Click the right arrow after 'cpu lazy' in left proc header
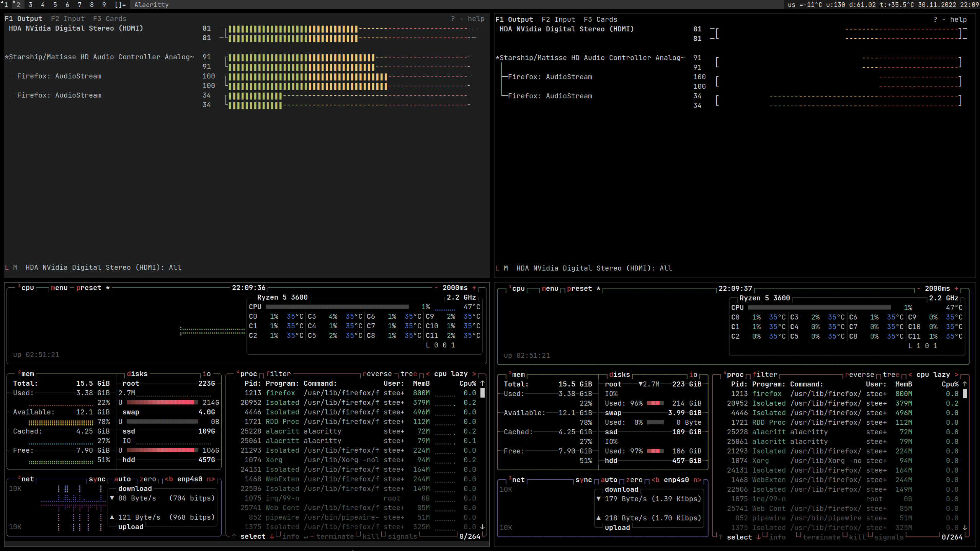The image size is (980, 551). pyautogui.click(x=474, y=374)
